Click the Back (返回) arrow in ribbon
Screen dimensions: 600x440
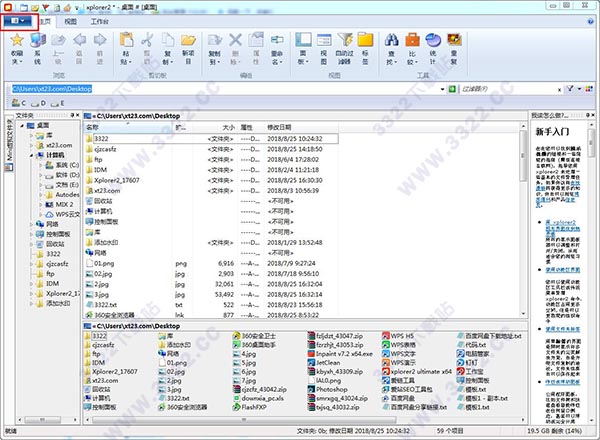79,40
